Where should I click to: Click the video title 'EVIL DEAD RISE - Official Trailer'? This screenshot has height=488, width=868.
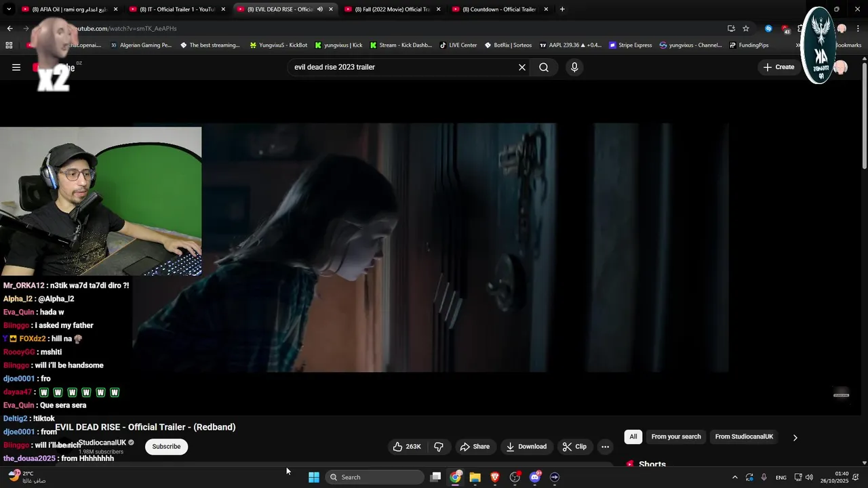(145, 427)
